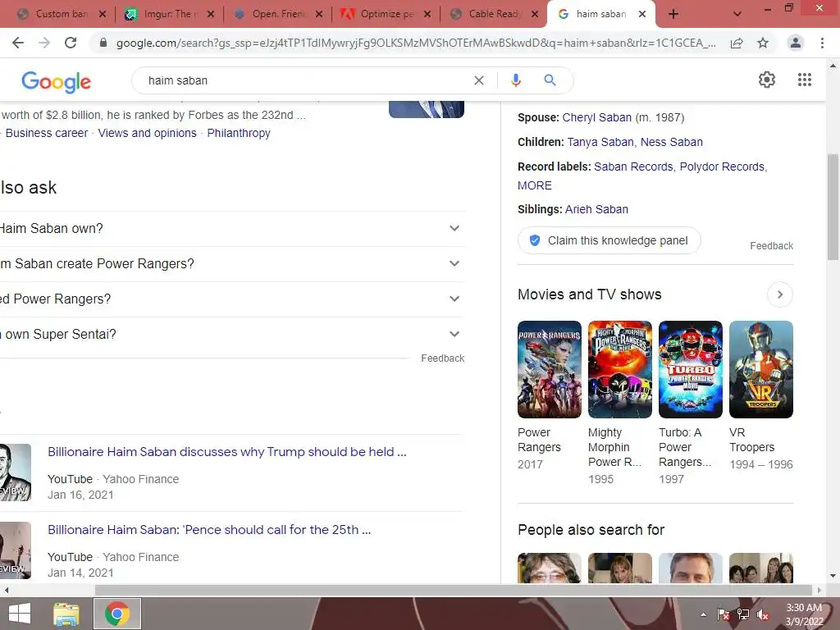Open the Google apps grid

(x=805, y=80)
